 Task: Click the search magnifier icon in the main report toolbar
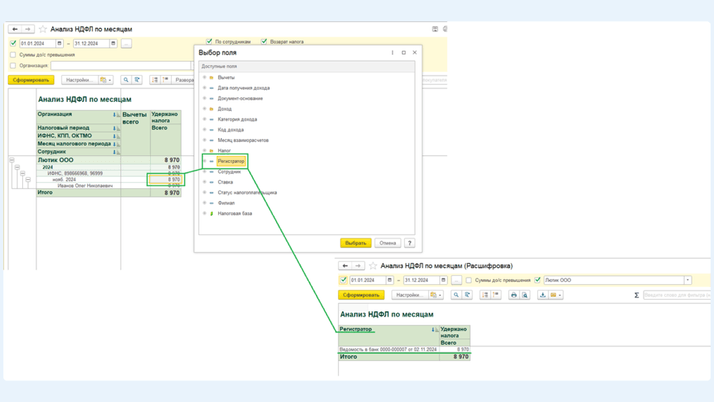click(x=126, y=80)
